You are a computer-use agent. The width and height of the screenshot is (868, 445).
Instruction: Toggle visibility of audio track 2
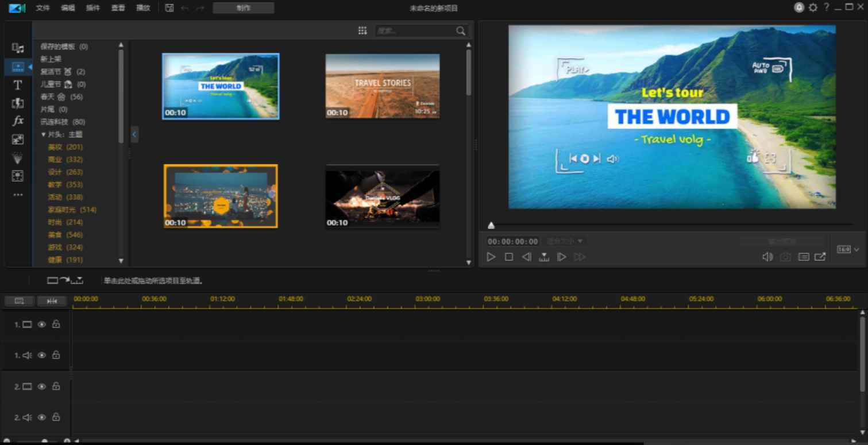[41, 417]
